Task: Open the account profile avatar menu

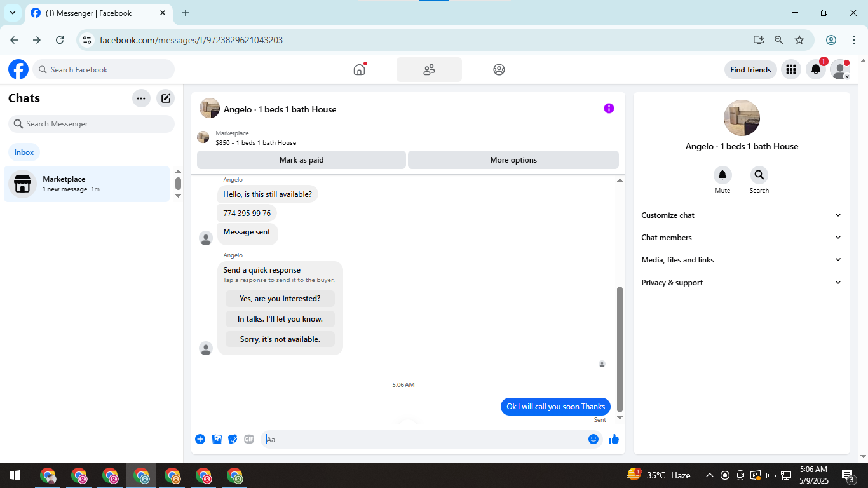Action: pos(840,69)
